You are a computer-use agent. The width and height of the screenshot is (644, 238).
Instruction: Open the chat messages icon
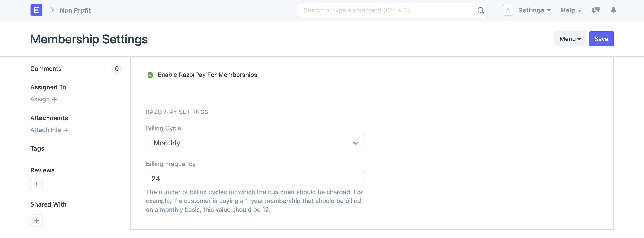coord(596,10)
